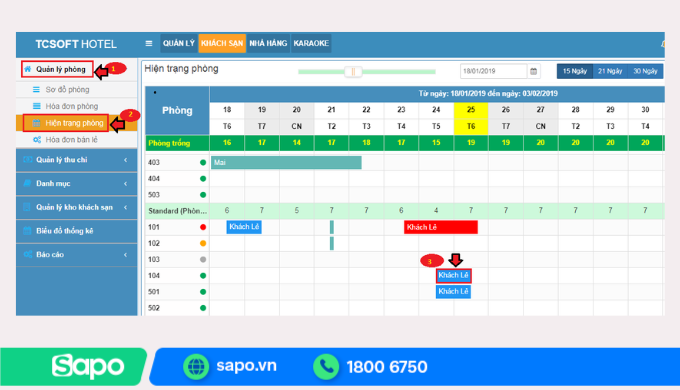Switch to the QUẢN LÝ tab
680x390 pixels.
(x=179, y=43)
